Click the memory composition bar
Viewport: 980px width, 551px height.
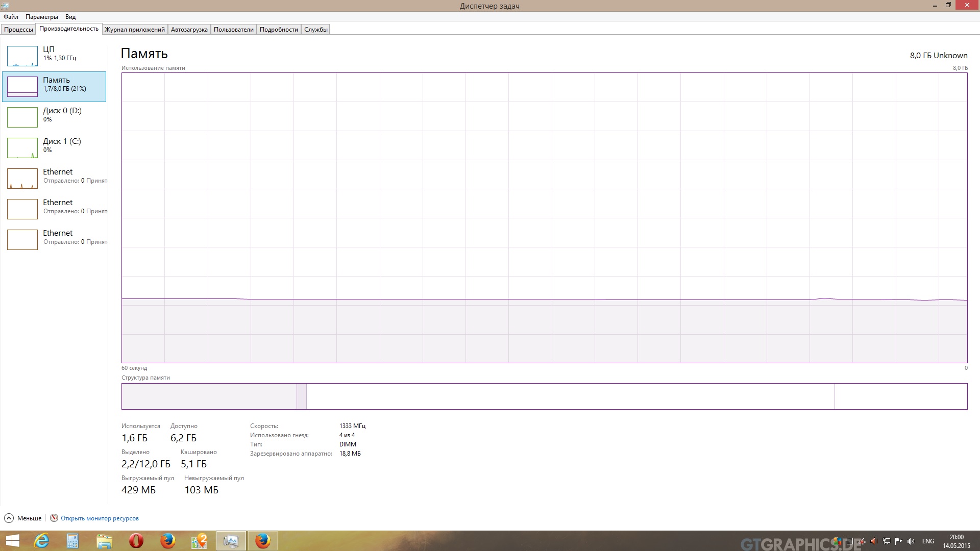point(544,396)
